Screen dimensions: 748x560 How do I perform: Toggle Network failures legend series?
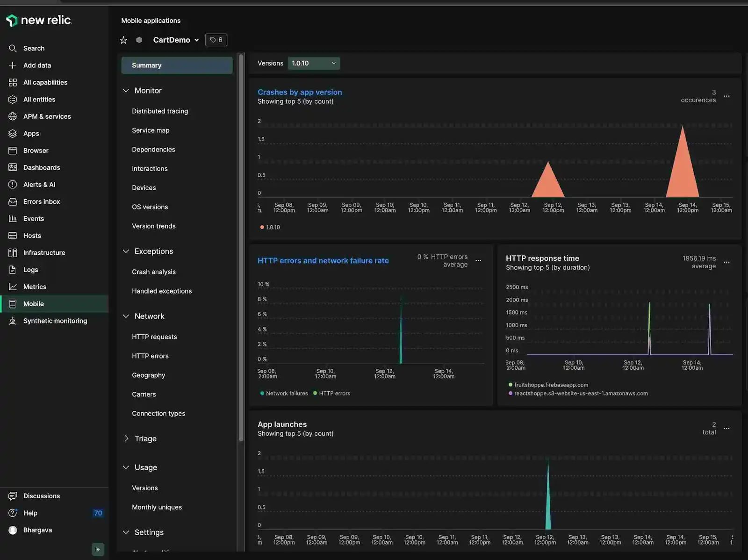click(284, 394)
